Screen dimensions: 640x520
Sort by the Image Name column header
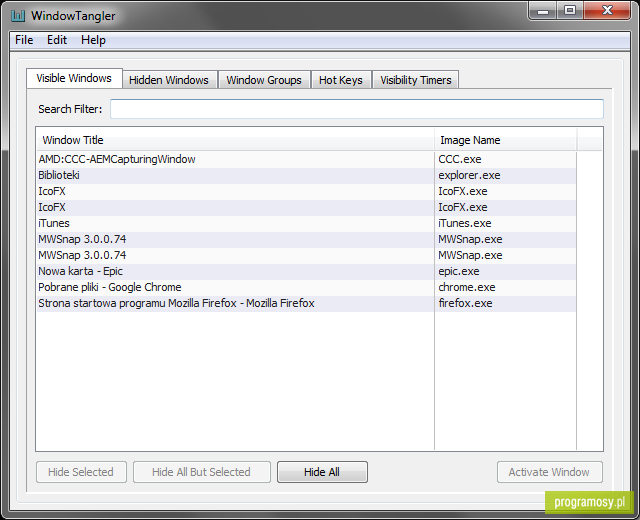point(506,140)
